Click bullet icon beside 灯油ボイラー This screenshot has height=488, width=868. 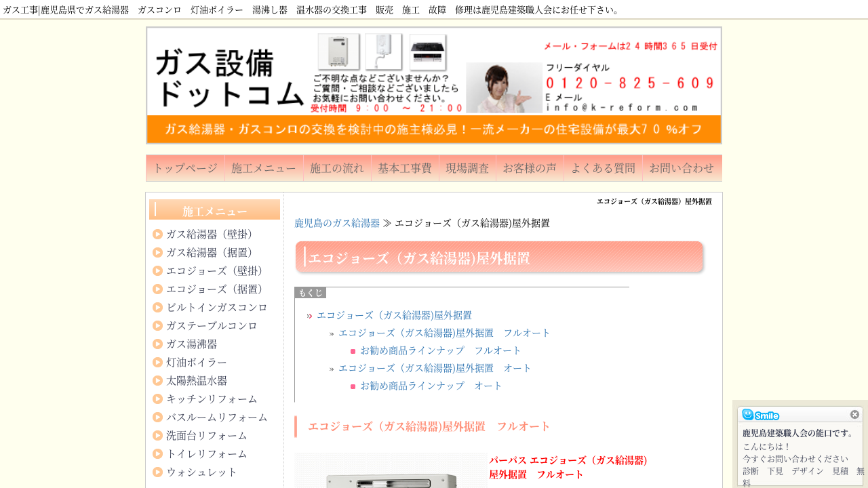(x=157, y=363)
